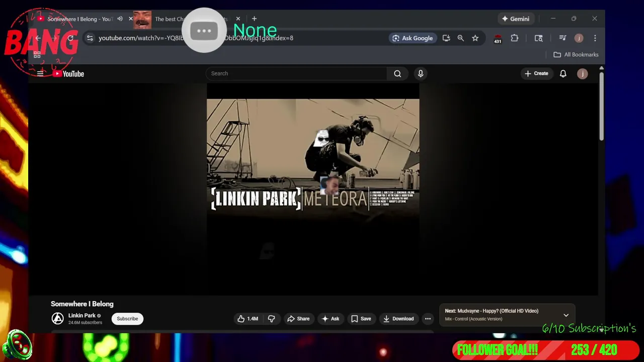The width and height of the screenshot is (644, 362).
Task: Download the video
Action: click(x=398, y=319)
